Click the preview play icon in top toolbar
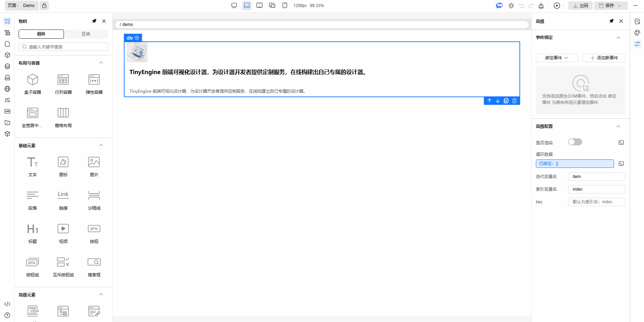The width and height of the screenshot is (644, 322). [x=557, y=6]
